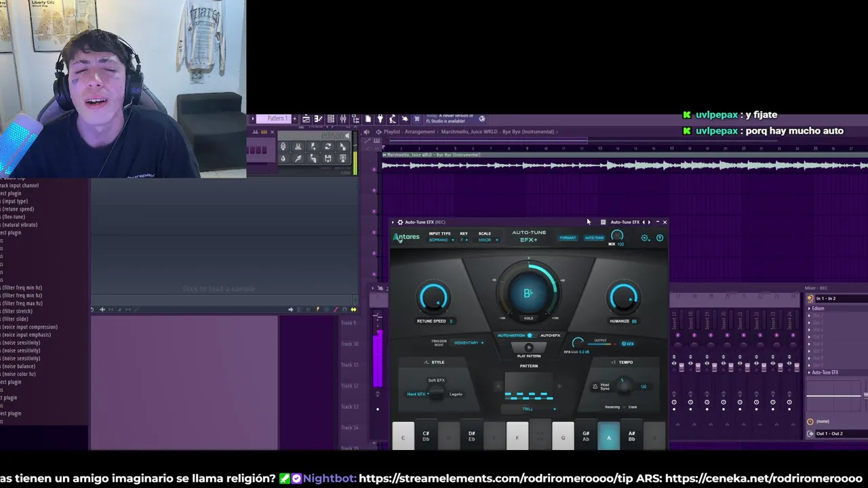Click the globe icon by update notice
The width and height of the screenshot is (868, 488).
(481, 119)
